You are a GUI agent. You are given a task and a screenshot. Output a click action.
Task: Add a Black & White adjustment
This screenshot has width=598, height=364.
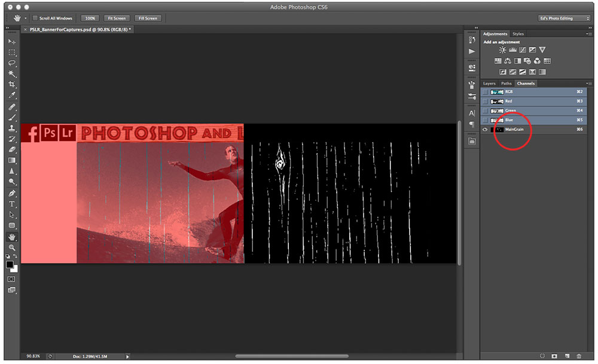[517, 61]
